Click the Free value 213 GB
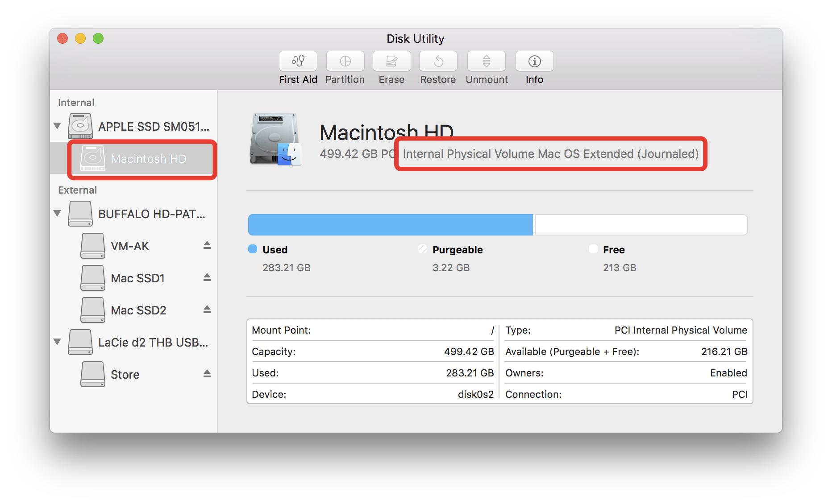Screen dimensions: 832x504 click(620, 268)
